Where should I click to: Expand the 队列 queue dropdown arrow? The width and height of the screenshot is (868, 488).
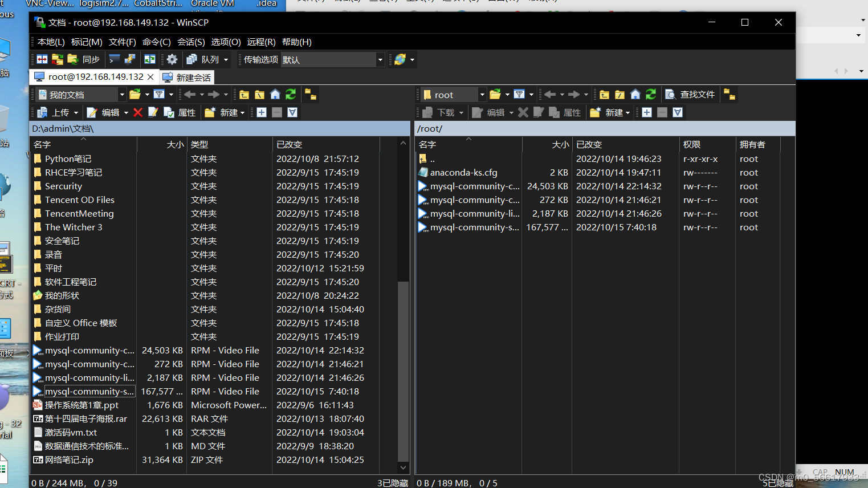tap(226, 59)
